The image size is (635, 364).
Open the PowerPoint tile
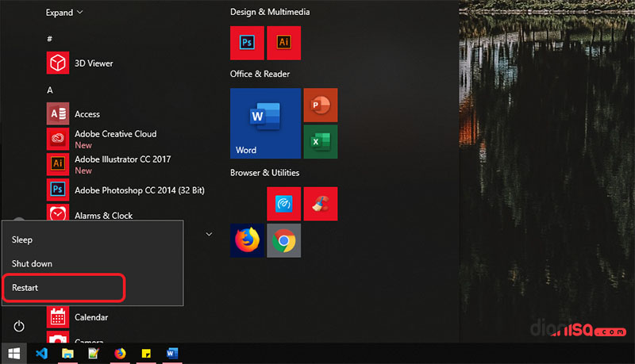321,105
